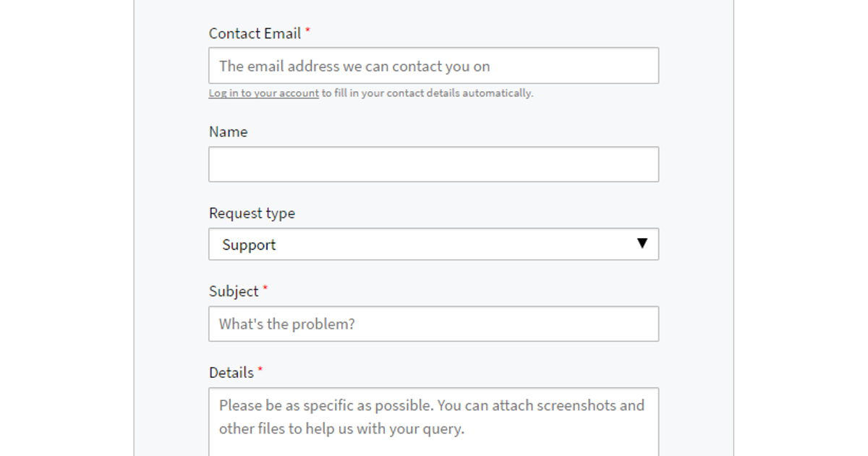Select the Support option in Request type
Viewport: 868px width, 456px height.
tap(433, 244)
